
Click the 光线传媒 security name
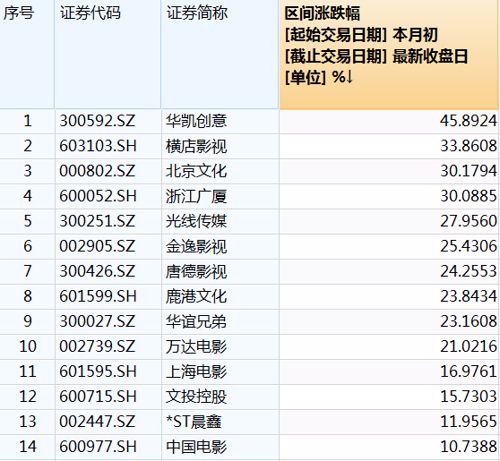[x=196, y=221]
